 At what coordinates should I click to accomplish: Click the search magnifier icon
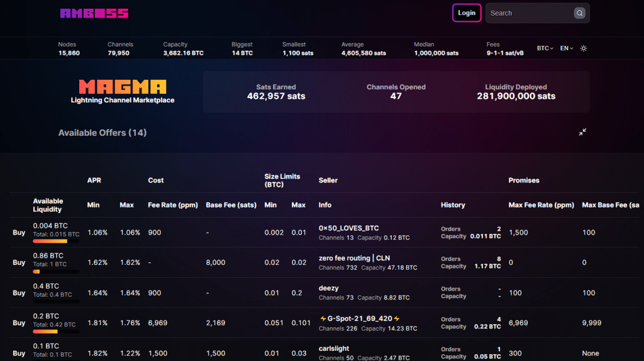pos(579,13)
